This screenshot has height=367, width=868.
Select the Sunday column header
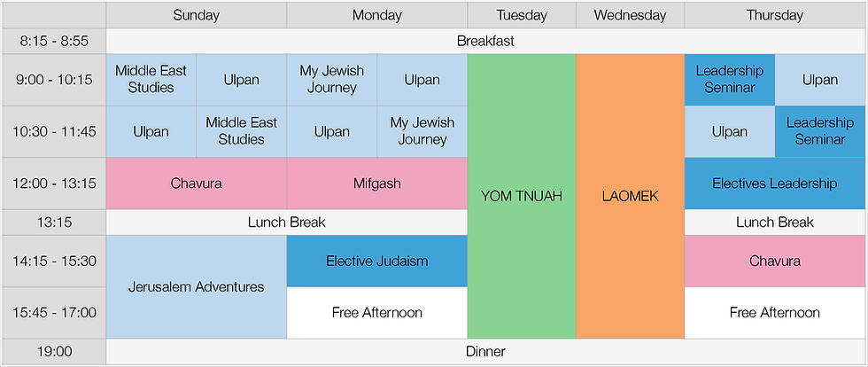click(x=196, y=15)
